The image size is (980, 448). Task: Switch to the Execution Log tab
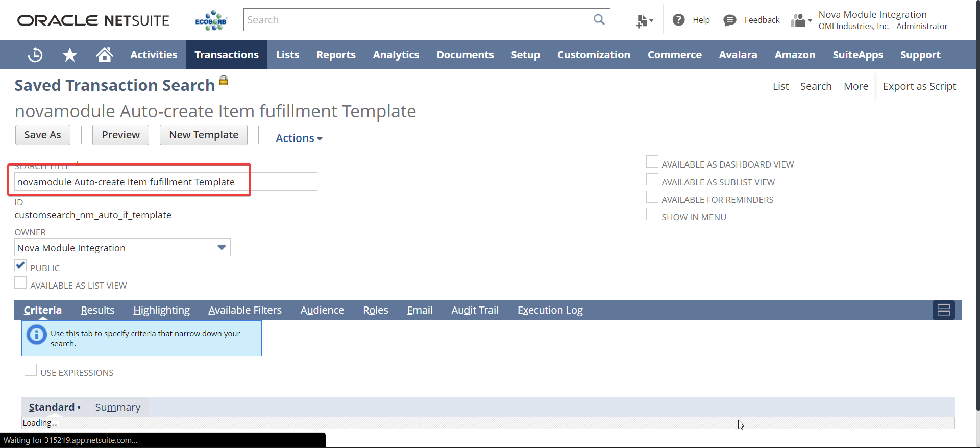pos(550,310)
